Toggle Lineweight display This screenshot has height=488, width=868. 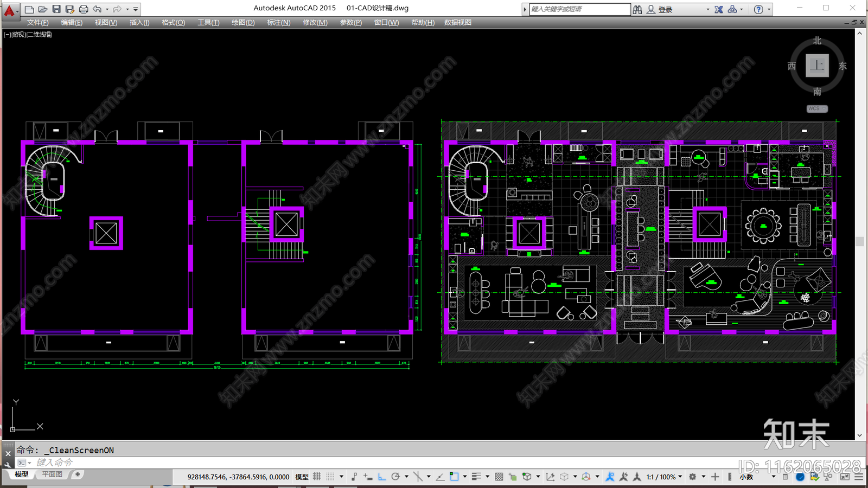(476, 477)
